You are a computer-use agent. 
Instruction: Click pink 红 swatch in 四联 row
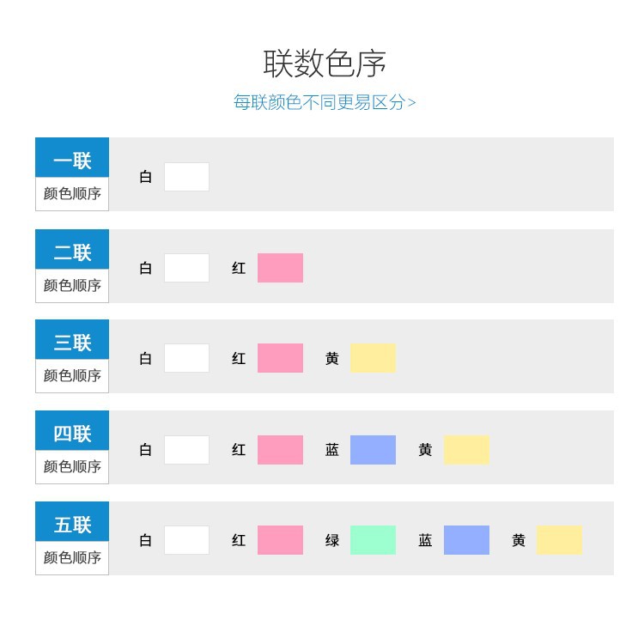(280, 450)
